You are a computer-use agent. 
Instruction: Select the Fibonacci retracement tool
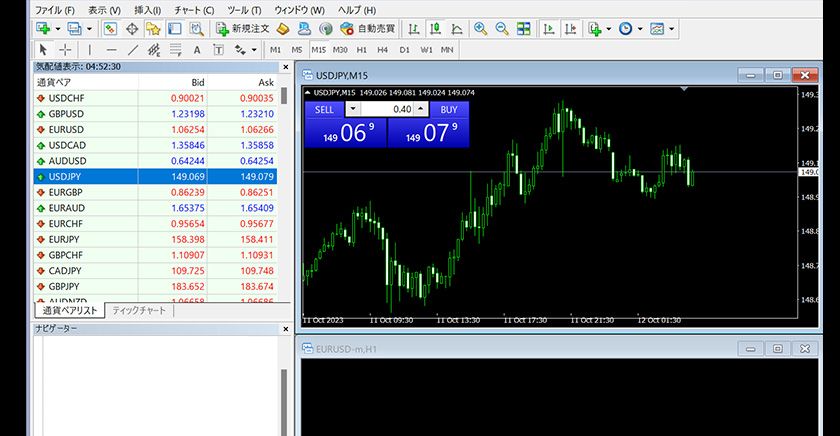pyautogui.click(x=175, y=49)
